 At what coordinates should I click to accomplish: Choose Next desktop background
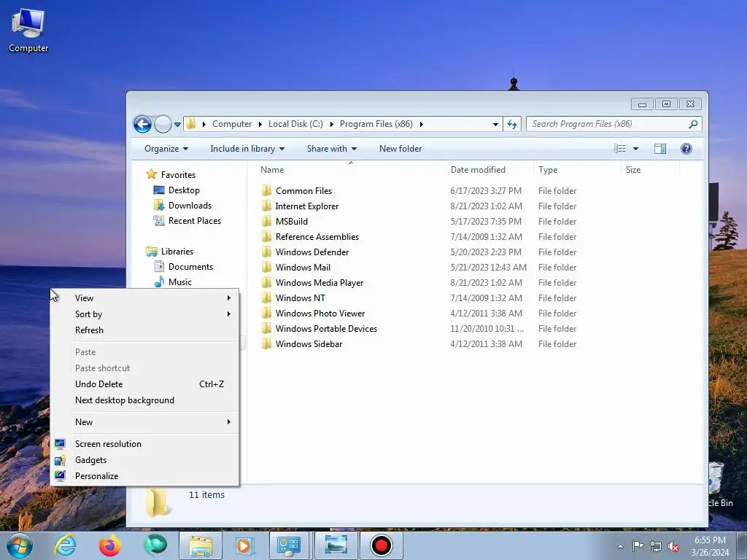click(144, 400)
